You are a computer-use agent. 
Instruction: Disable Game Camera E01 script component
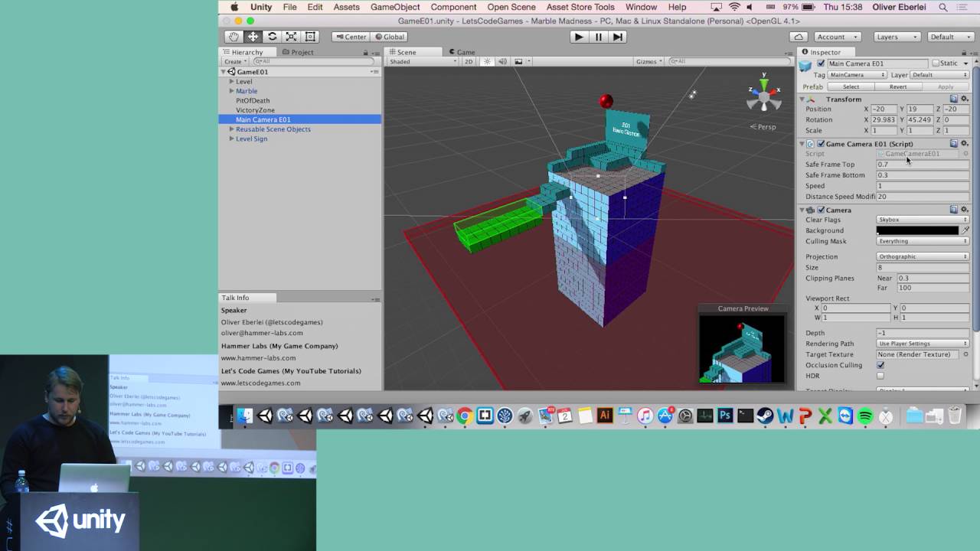coord(822,144)
